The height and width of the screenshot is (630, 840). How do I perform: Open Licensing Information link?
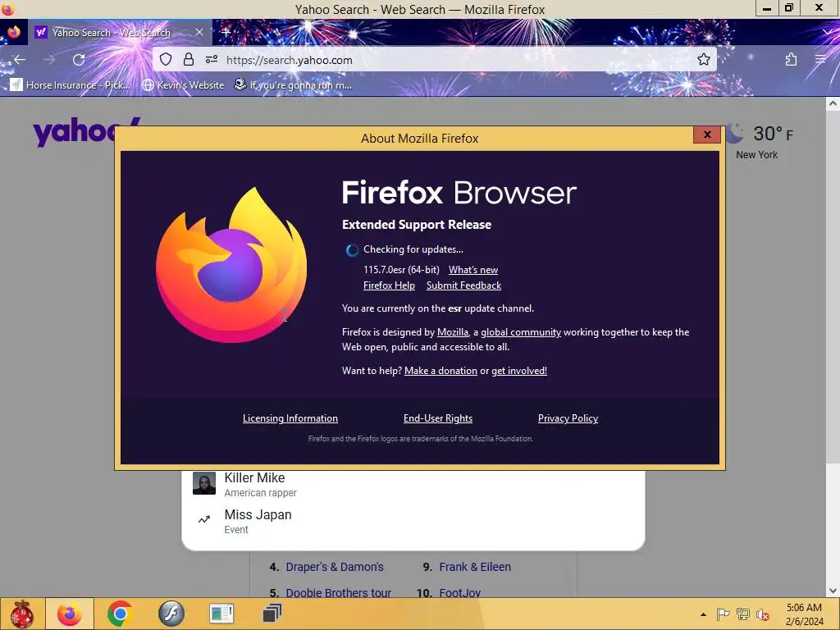point(290,418)
